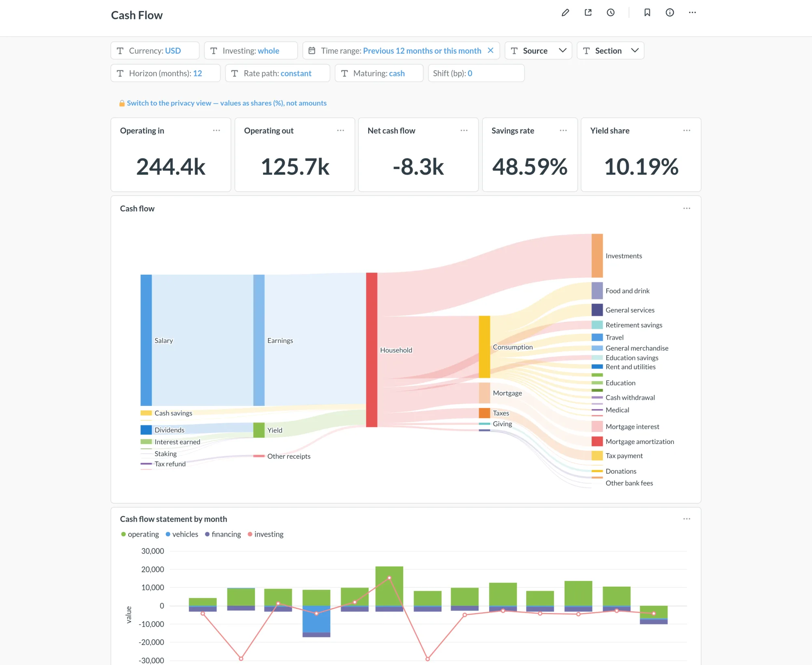812x665 pixels.
Task: Open Cash flow Sankey chart options menu
Action: click(x=687, y=208)
